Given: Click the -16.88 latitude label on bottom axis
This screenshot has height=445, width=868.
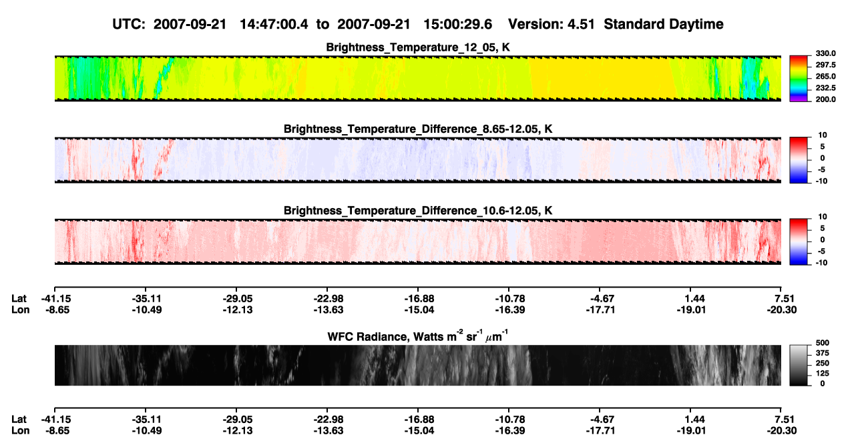Looking at the screenshot, I should 418,420.
